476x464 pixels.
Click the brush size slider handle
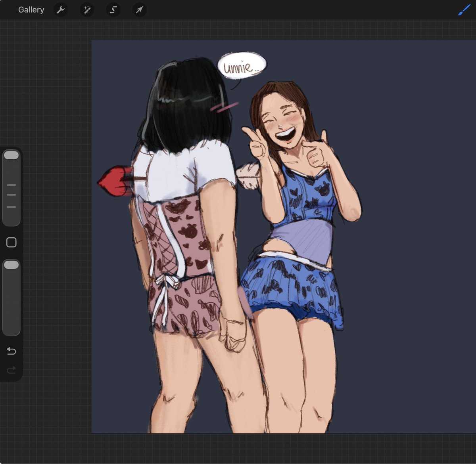[11, 155]
